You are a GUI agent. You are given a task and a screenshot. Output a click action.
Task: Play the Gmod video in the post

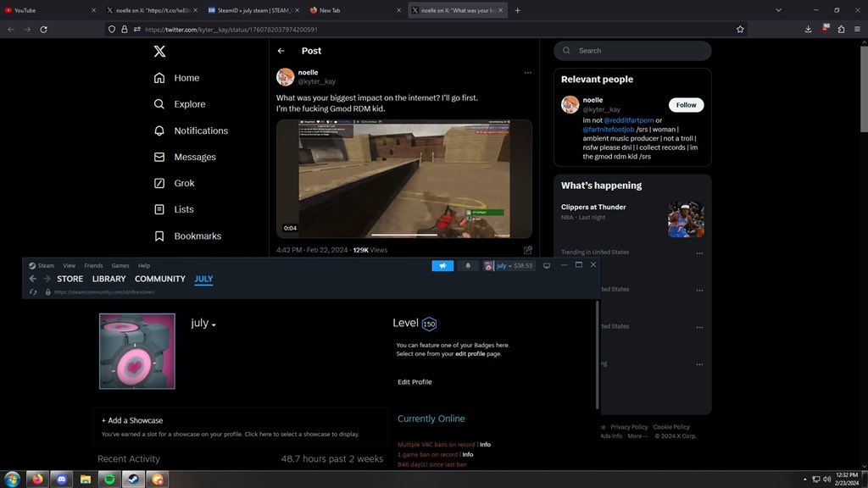click(404, 178)
